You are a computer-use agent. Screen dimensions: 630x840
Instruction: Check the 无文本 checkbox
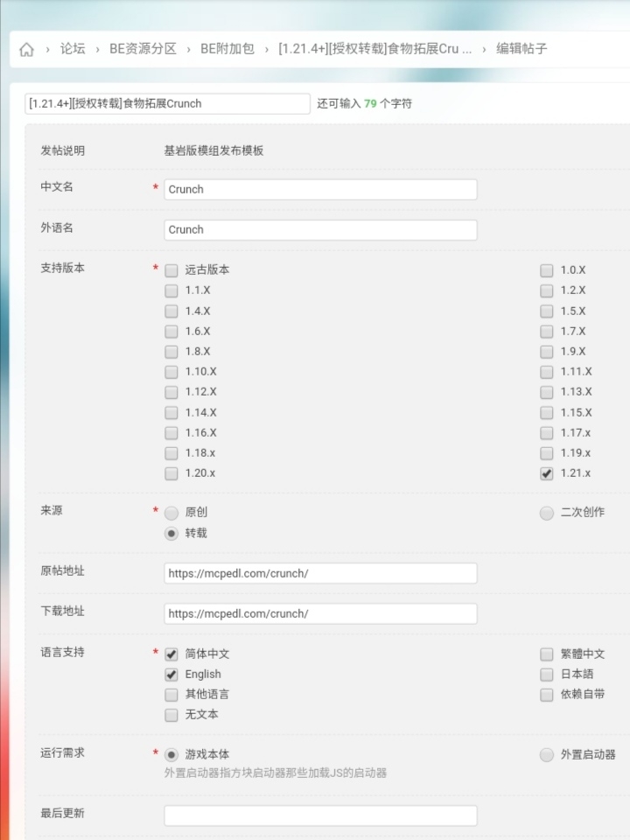click(171, 715)
